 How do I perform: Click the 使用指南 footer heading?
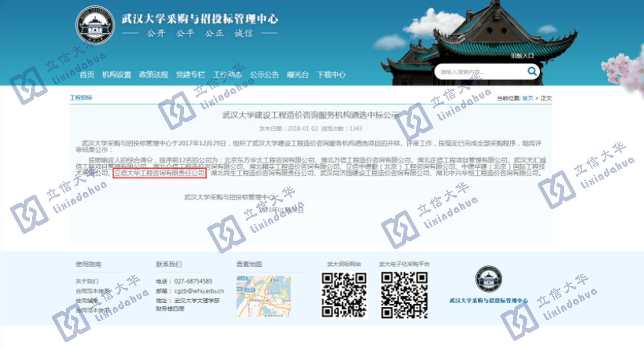click(x=88, y=264)
